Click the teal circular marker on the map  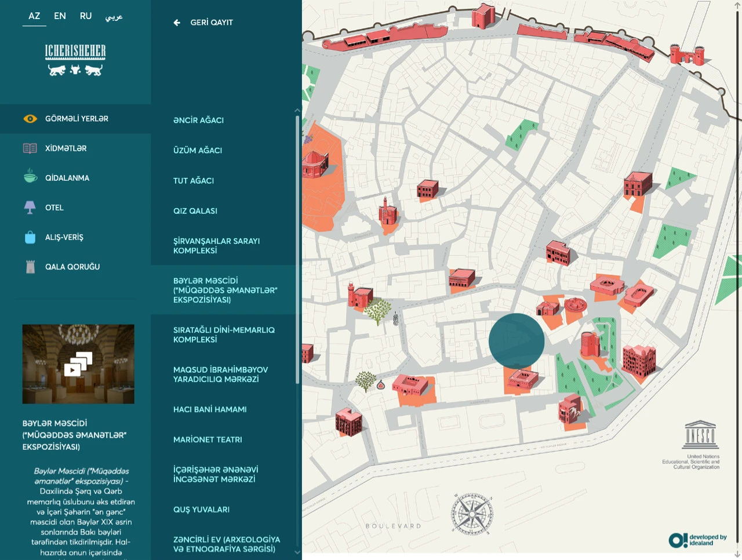[516, 341]
